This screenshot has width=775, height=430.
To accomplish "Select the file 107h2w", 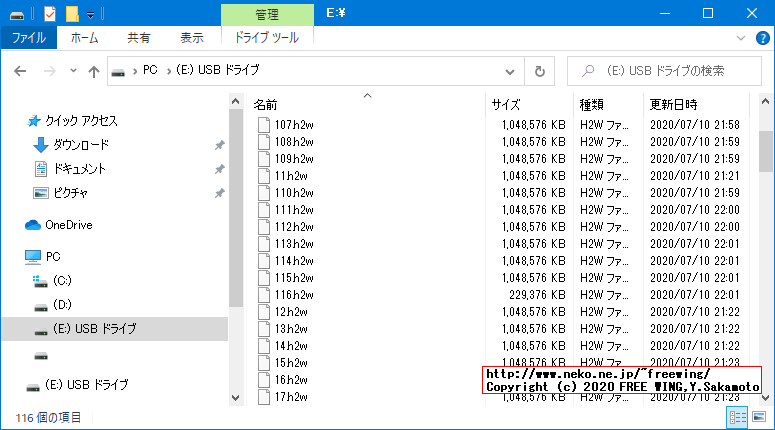I will (x=294, y=125).
